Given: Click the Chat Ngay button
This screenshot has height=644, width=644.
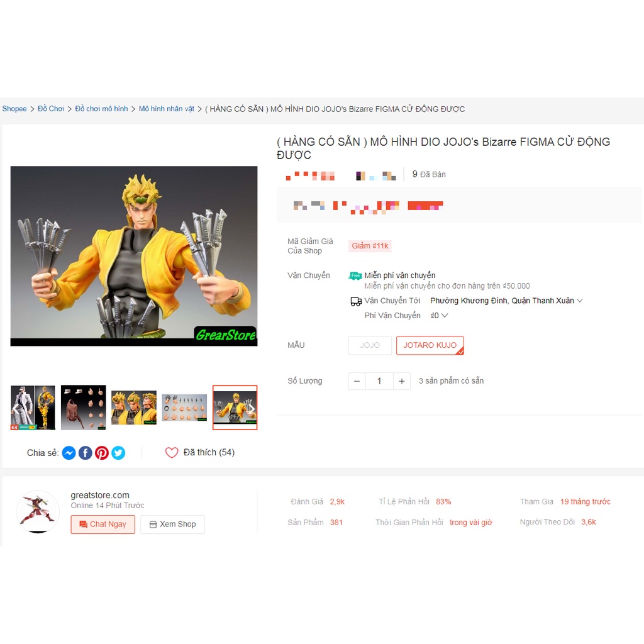Looking at the screenshot, I should [x=103, y=525].
